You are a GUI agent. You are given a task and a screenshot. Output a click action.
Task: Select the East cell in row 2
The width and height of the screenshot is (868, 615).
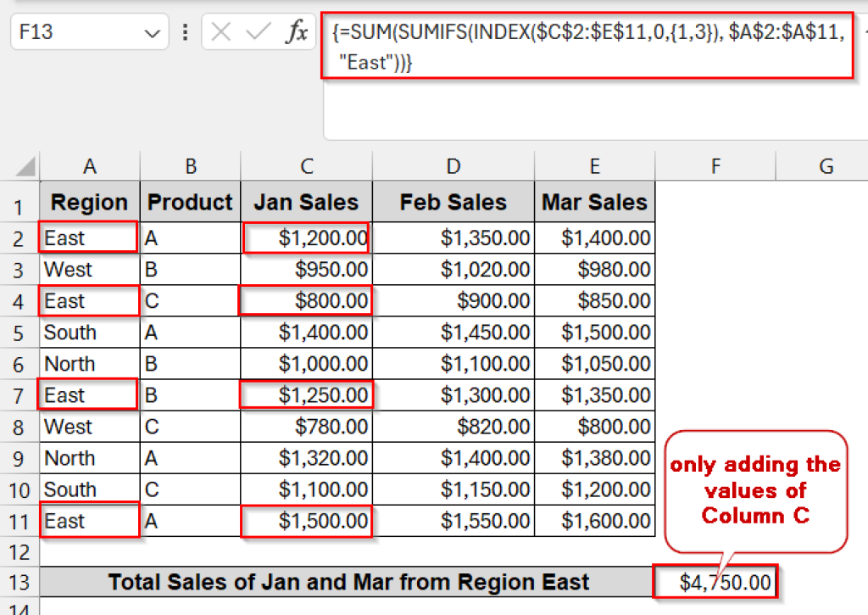[x=88, y=237]
